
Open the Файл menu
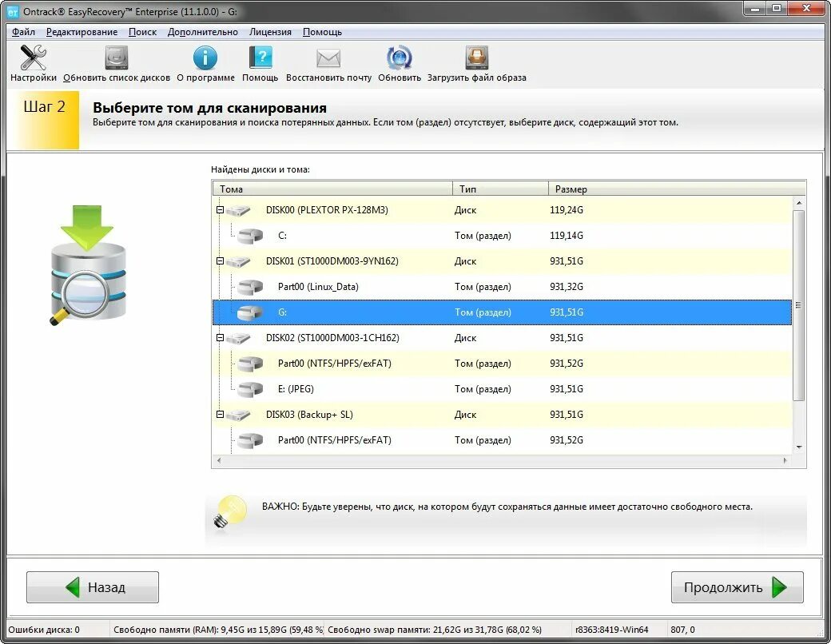[23, 32]
